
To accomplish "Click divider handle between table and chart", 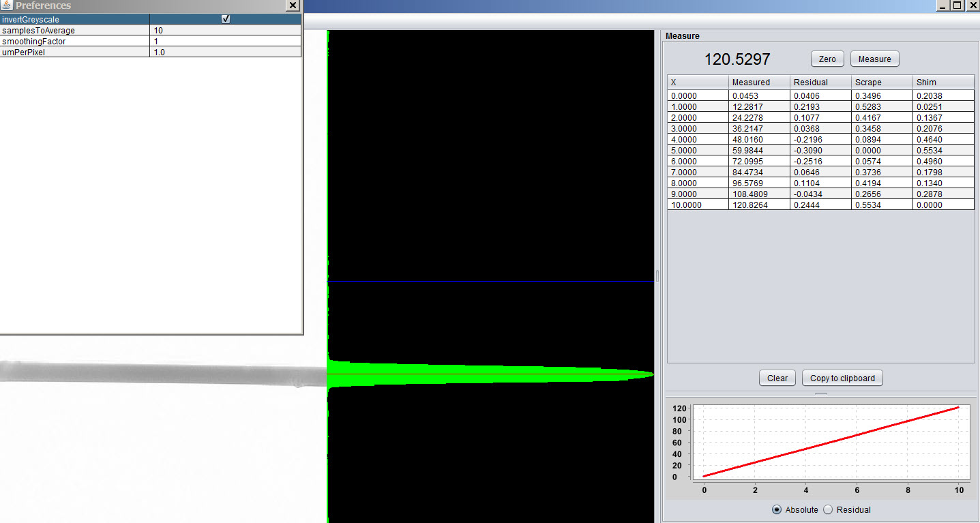I will (821, 393).
